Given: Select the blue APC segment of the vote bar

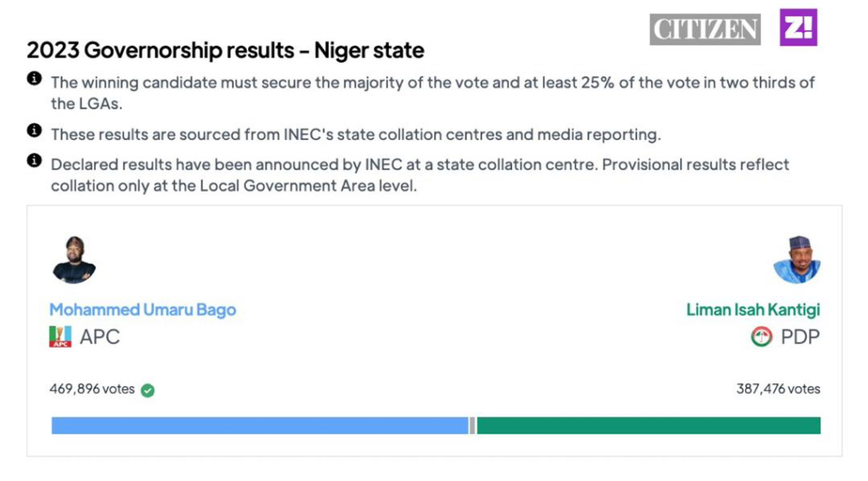Looking at the screenshot, I should 259,426.
